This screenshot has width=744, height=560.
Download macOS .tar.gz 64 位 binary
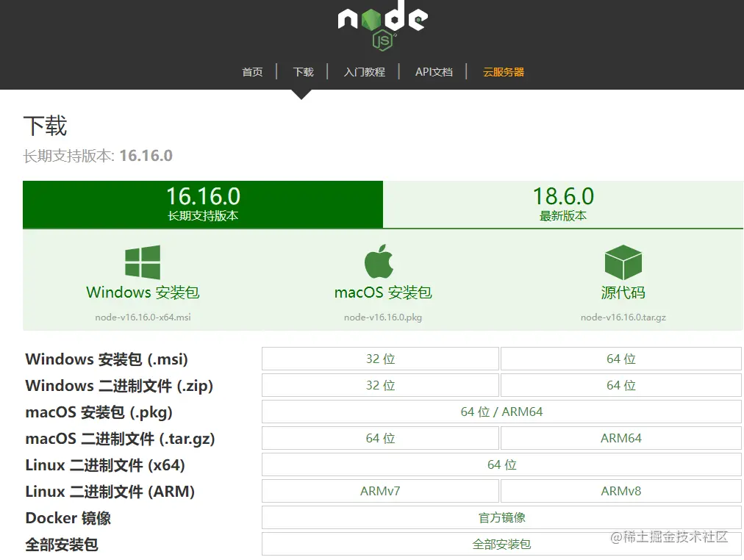coord(380,439)
